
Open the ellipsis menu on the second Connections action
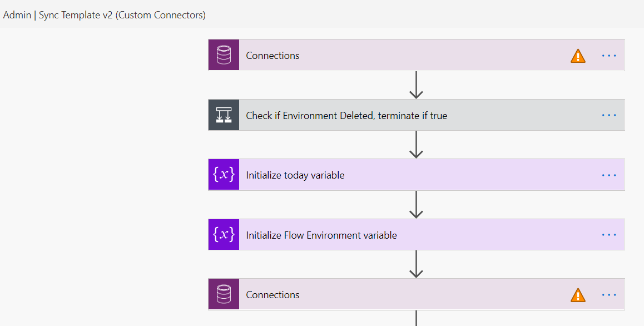tap(609, 294)
